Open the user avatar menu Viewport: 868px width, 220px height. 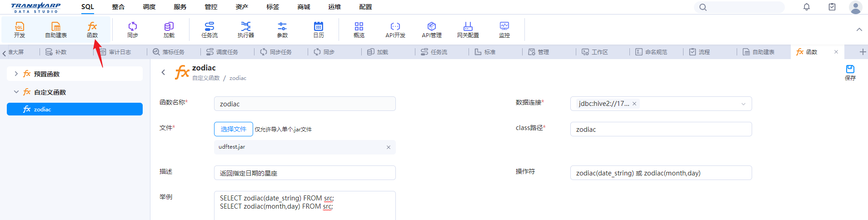856,7
